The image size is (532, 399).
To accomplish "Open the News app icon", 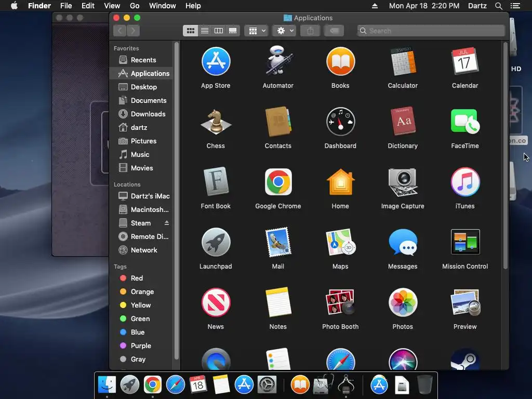I will [216, 302].
